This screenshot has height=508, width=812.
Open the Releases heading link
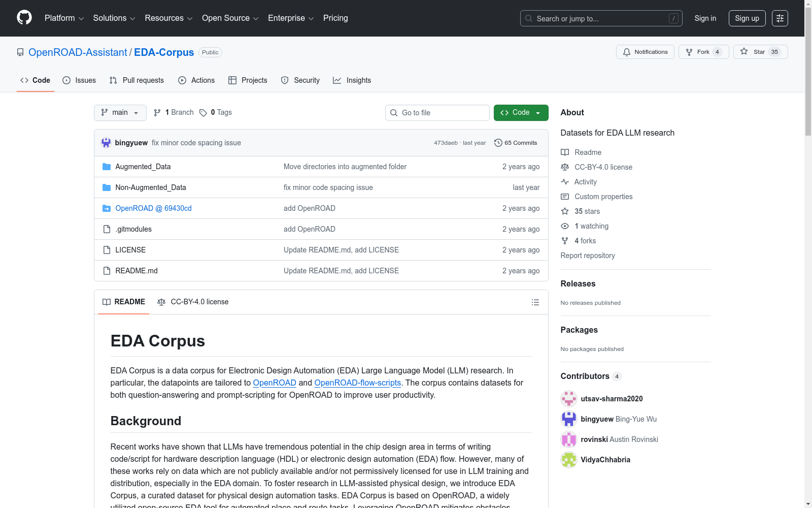(578, 283)
